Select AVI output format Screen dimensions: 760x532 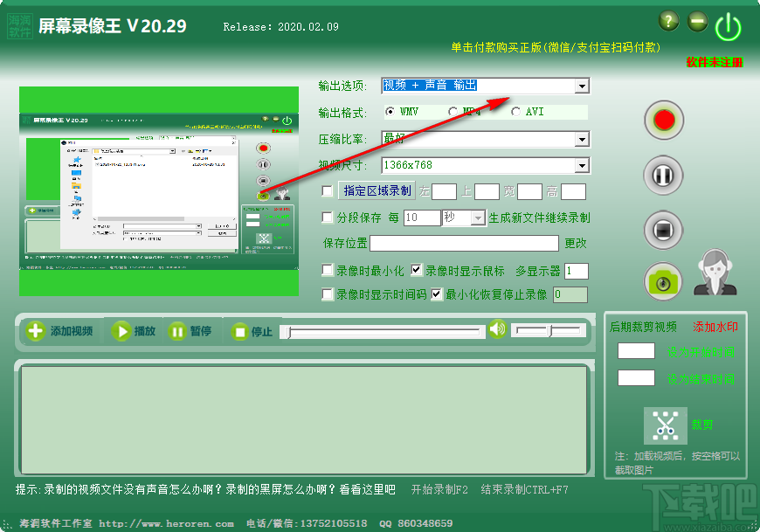pyautogui.click(x=515, y=112)
